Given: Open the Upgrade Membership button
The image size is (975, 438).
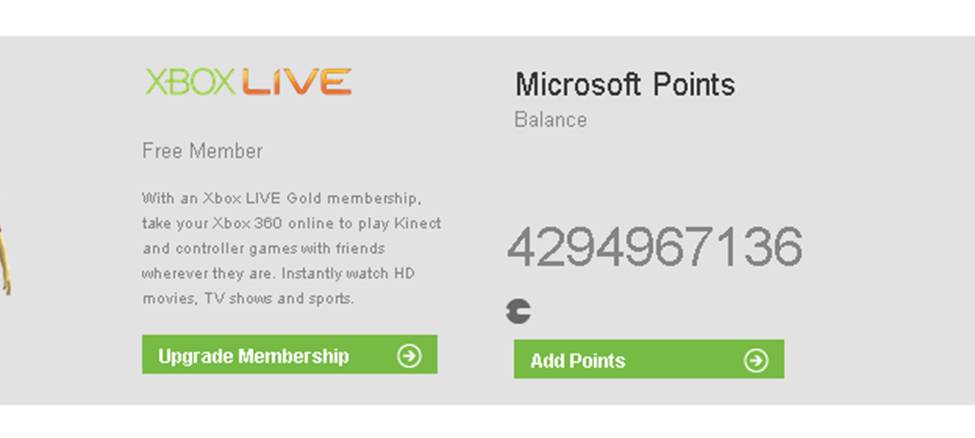Looking at the screenshot, I should (290, 355).
